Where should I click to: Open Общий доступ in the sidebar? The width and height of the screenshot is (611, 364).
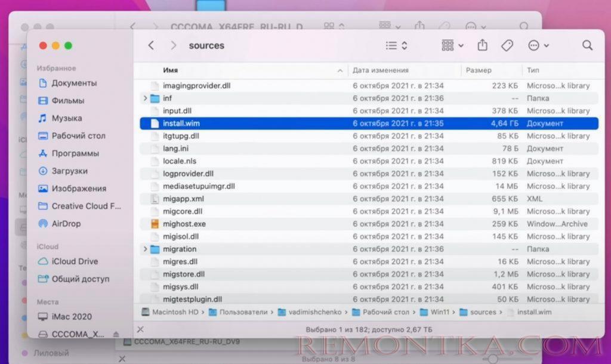coord(73,279)
